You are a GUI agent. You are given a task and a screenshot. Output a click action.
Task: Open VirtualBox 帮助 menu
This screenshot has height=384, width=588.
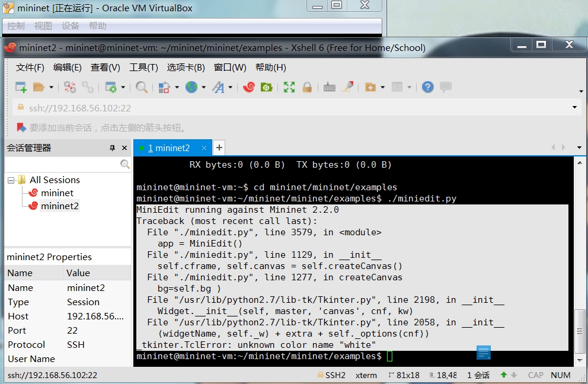pyautogui.click(x=98, y=26)
